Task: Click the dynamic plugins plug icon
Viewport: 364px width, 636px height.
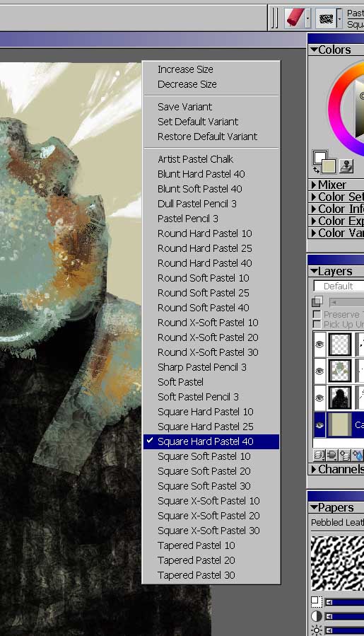Action: pyautogui.click(x=331, y=455)
